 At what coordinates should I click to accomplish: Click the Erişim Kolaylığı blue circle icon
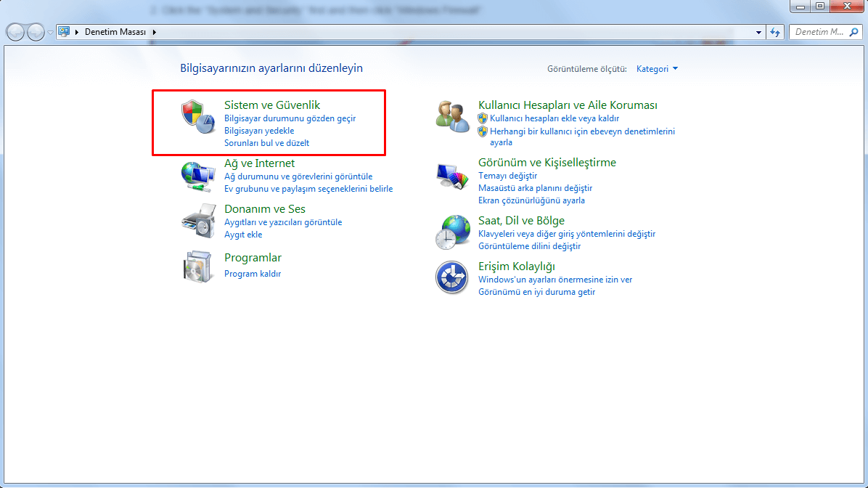pyautogui.click(x=452, y=277)
